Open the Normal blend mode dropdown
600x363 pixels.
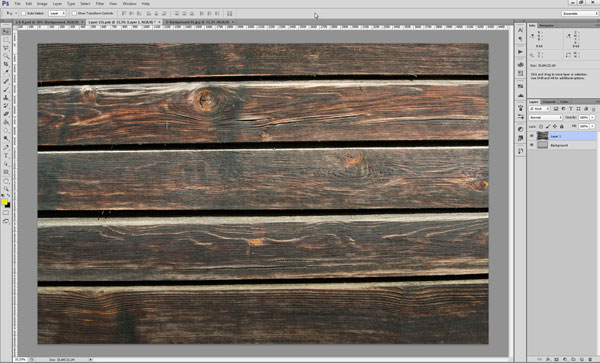coord(546,117)
